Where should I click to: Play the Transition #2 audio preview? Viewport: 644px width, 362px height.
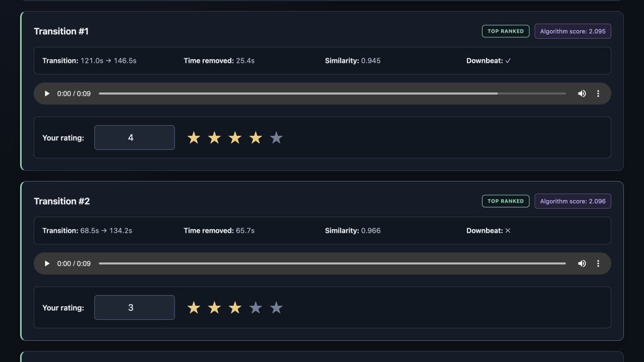click(x=47, y=263)
